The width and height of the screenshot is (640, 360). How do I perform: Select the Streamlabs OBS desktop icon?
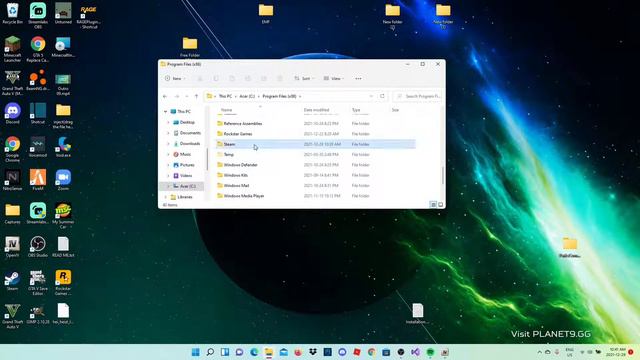[x=38, y=16]
